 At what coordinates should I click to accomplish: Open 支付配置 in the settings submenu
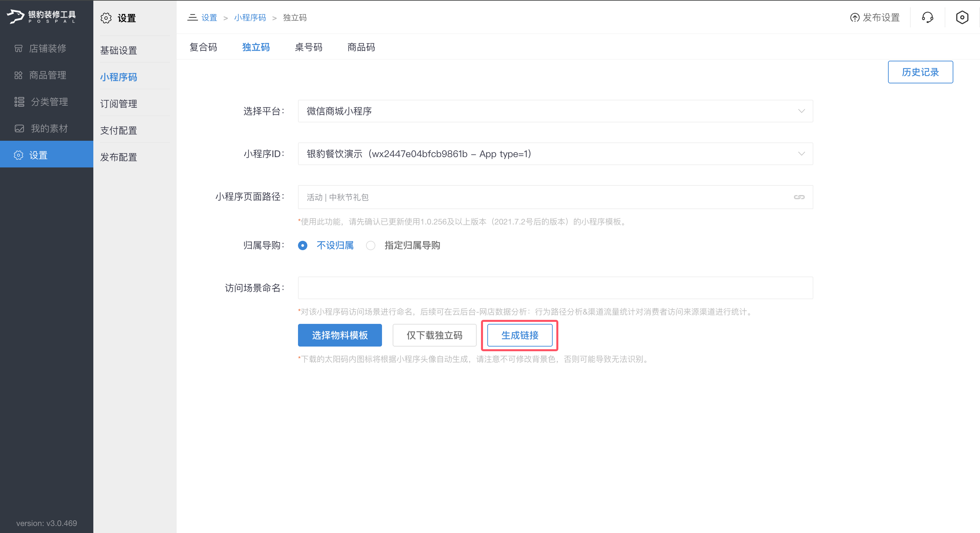[118, 131]
